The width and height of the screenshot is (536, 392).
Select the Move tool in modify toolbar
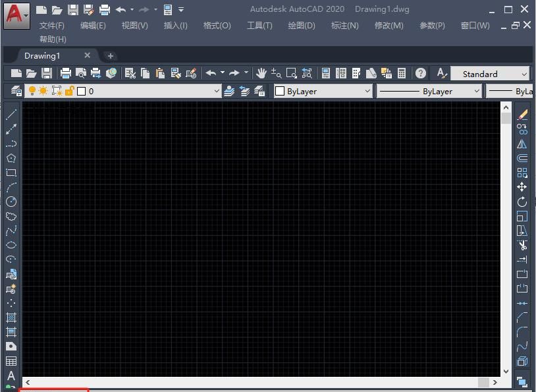[522, 187]
